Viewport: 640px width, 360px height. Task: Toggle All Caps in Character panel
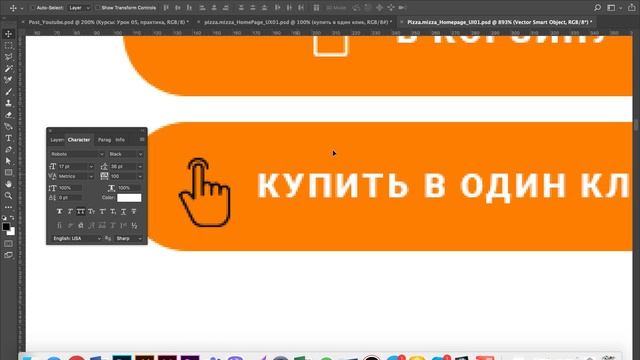81,211
